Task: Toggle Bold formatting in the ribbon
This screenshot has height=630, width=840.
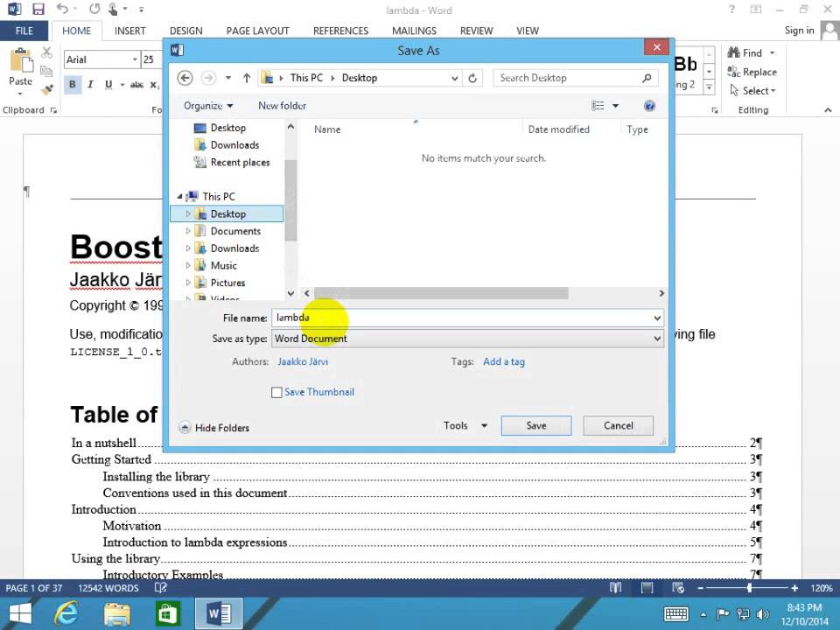Action: pyautogui.click(x=73, y=85)
